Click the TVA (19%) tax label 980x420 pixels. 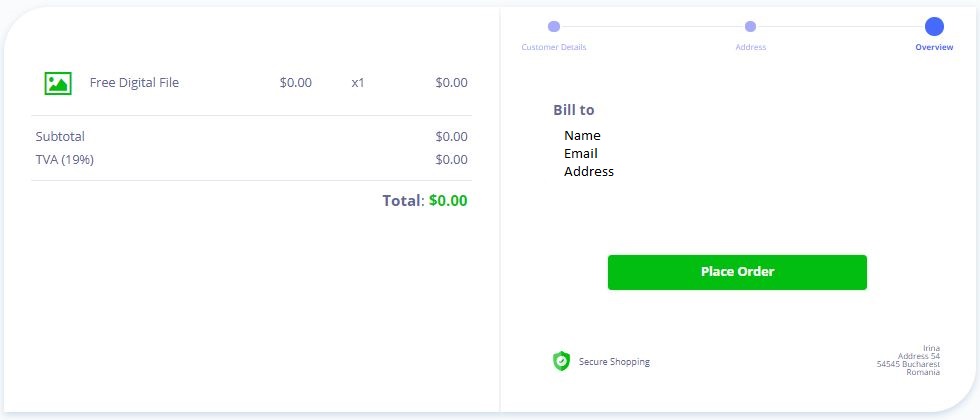[64, 159]
